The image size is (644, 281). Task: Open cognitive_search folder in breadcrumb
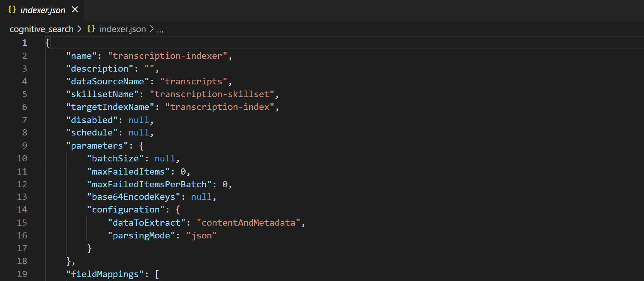41,29
